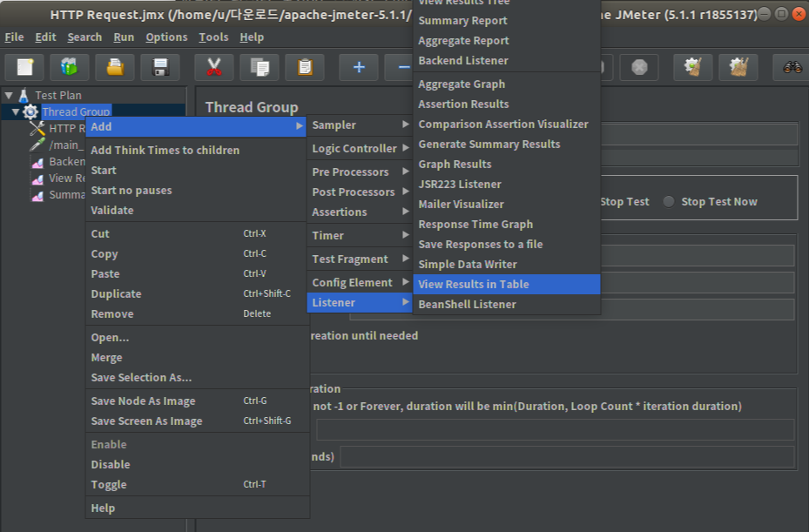Click the Clear toolbar broom icon
The image size is (809, 532).
point(693,67)
